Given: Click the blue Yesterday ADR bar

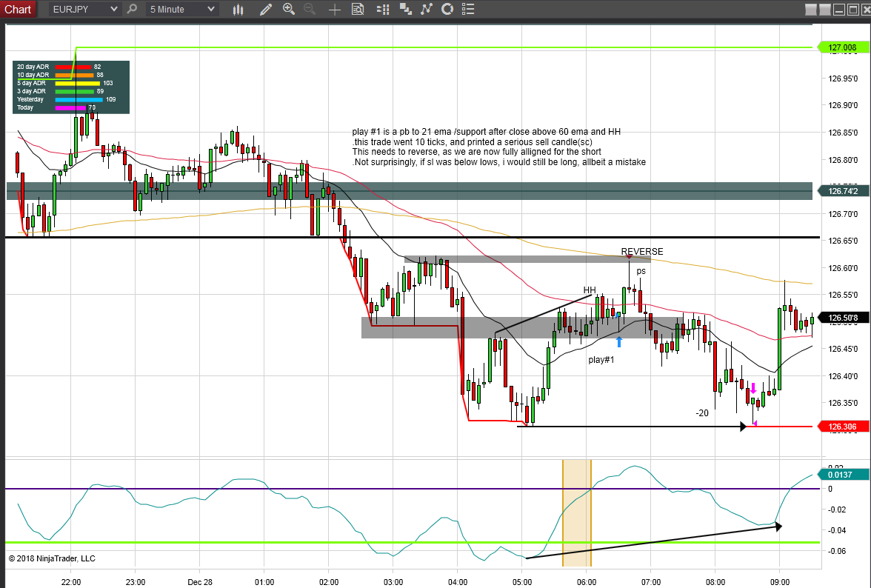Looking at the screenshot, I should [79, 99].
